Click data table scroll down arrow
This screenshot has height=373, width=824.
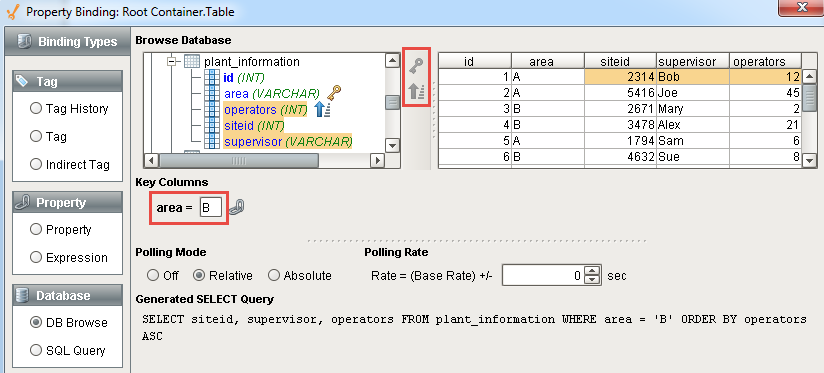809,161
